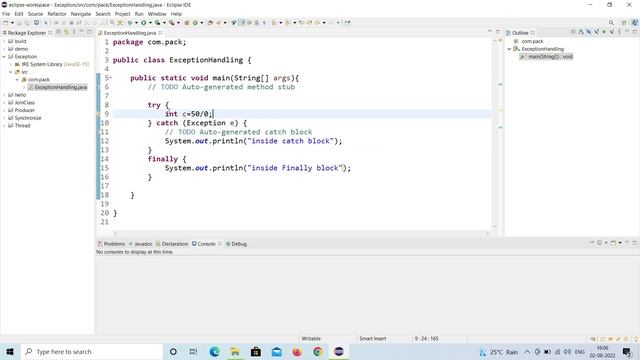Image resolution: width=640 pixels, height=360 pixels.
Task: Click the Smart Insert status field
Action: (373, 338)
